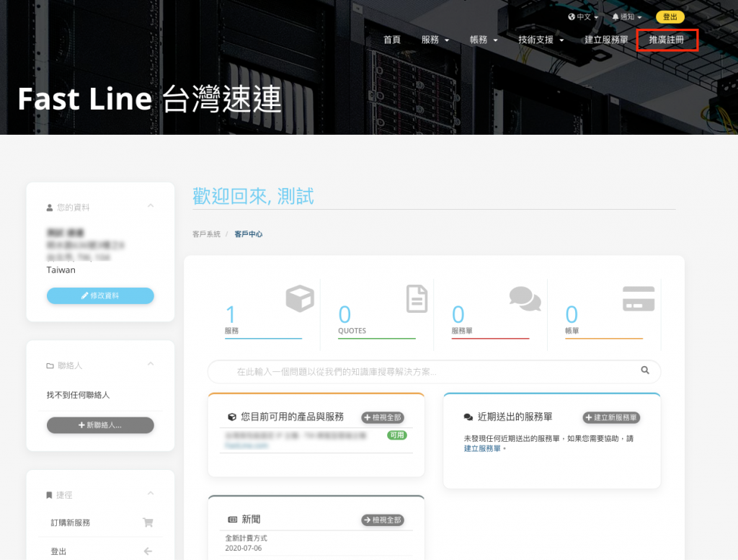The height and width of the screenshot is (560, 738).
Task: Click the shopping cart icon beside 訂購新服務
Action: coord(148,523)
